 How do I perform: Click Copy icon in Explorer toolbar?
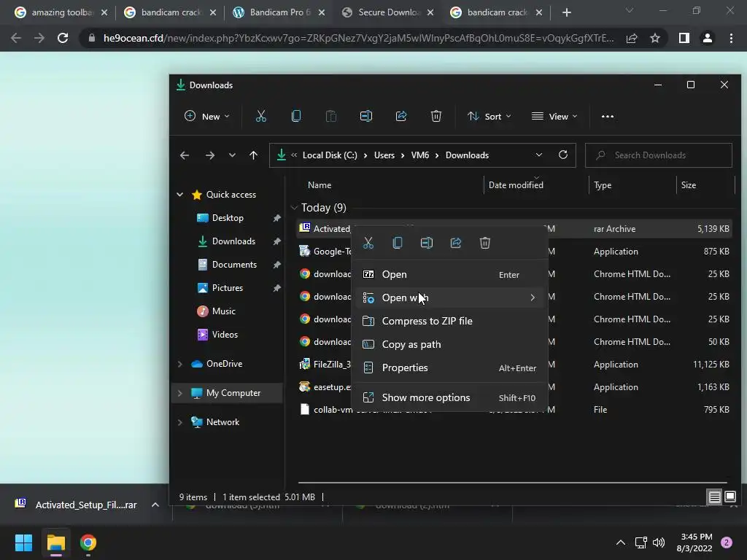296,116
